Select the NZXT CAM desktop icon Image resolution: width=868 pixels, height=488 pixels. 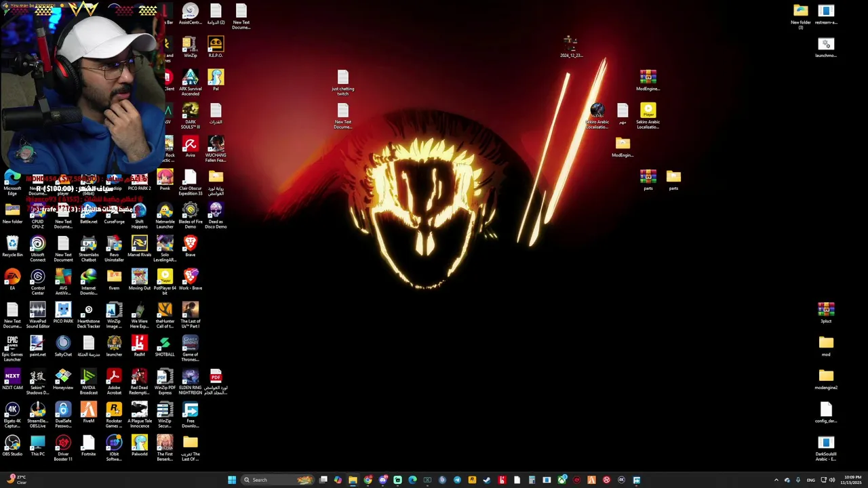tap(12, 380)
